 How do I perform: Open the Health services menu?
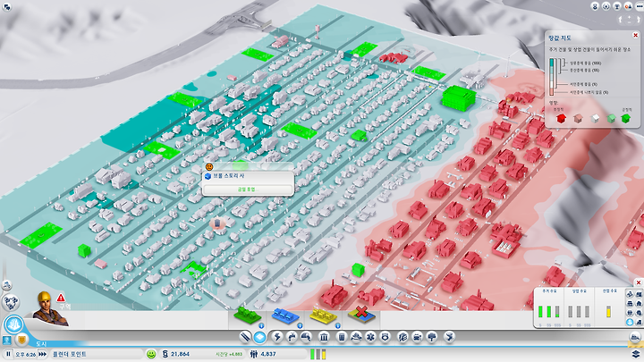pyautogui.click(x=370, y=337)
